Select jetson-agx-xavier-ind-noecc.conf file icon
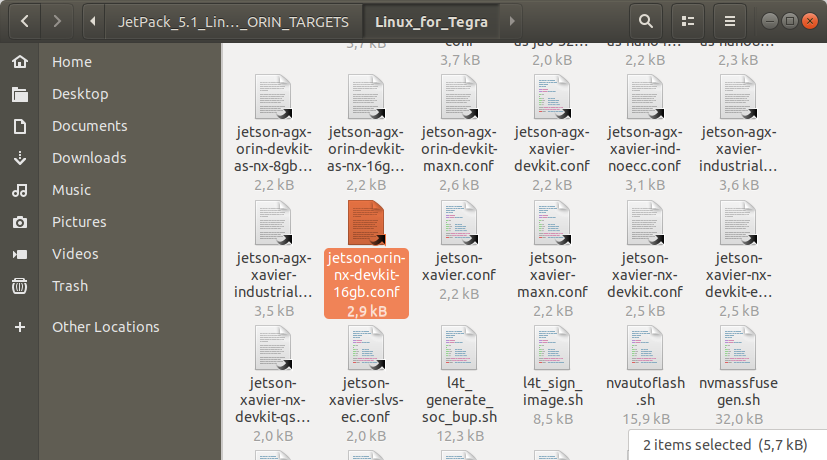This screenshot has width=827, height=460. point(645,97)
